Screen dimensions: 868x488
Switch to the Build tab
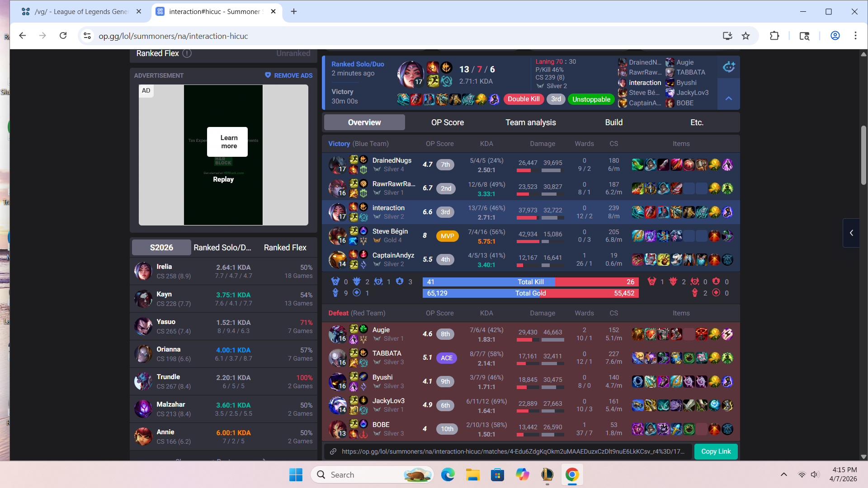[613, 122]
